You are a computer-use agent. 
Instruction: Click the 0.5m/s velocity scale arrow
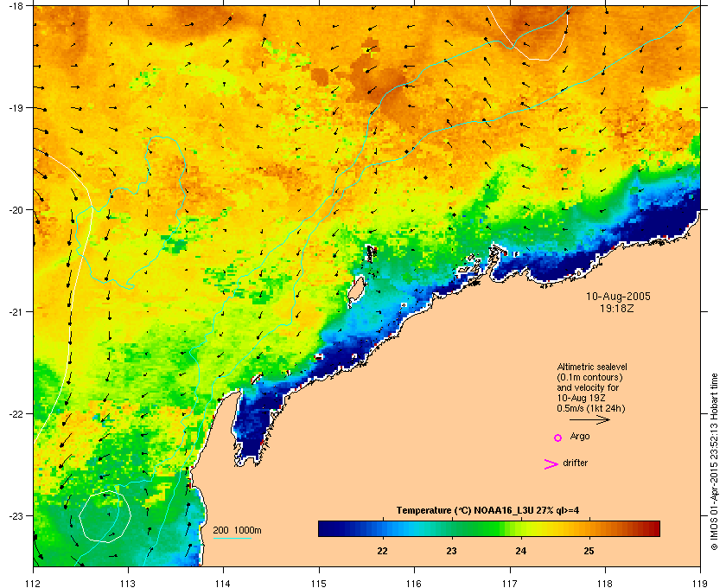(589, 419)
